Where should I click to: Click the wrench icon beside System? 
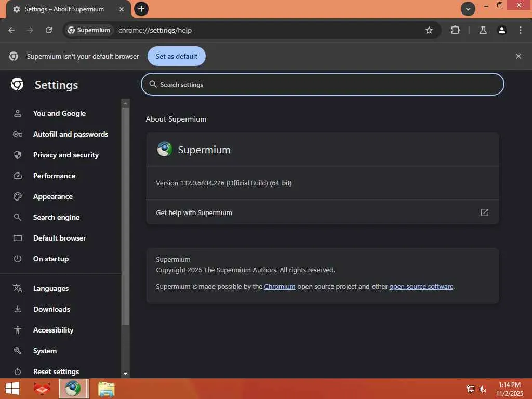pyautogui.click(x=18, y=351)
